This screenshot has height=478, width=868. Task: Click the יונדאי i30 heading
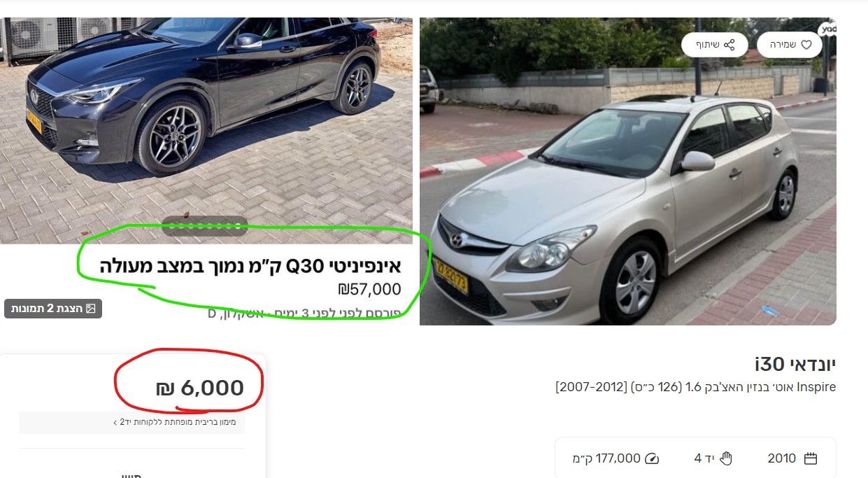[795, 364]
